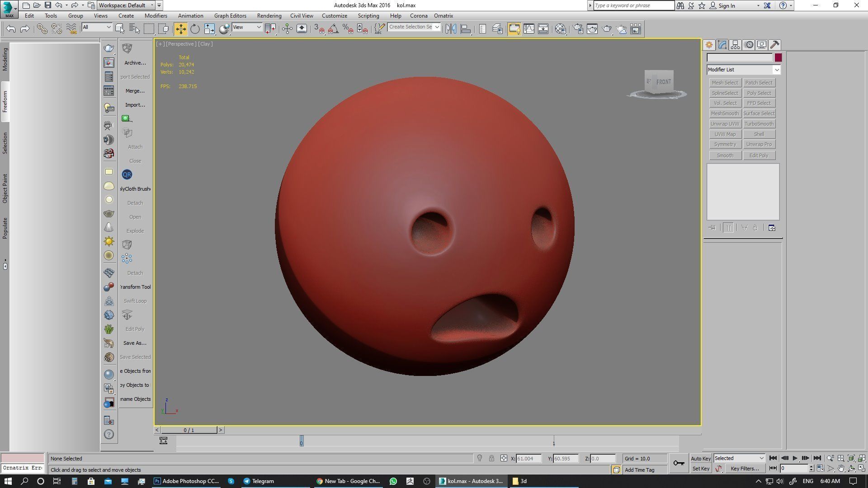Click the Use Pivot Point Center icon
868x488 pixels.
click(x=270, y=29)
